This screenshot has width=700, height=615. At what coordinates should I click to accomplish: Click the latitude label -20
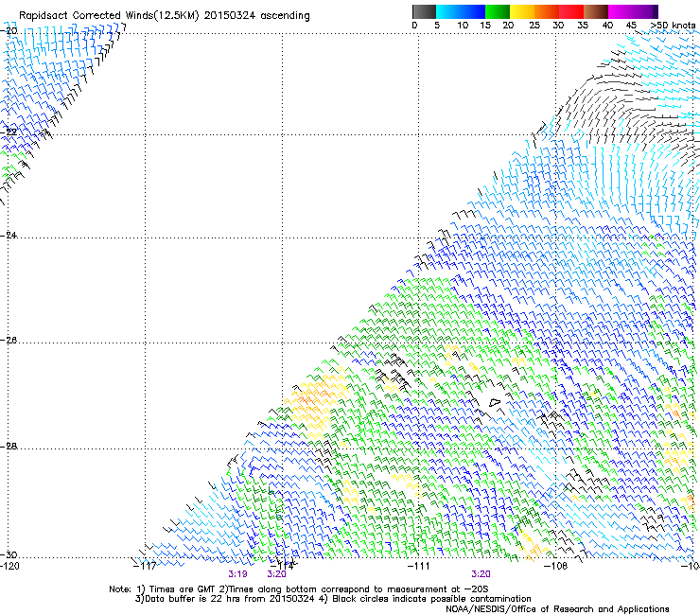9,30
